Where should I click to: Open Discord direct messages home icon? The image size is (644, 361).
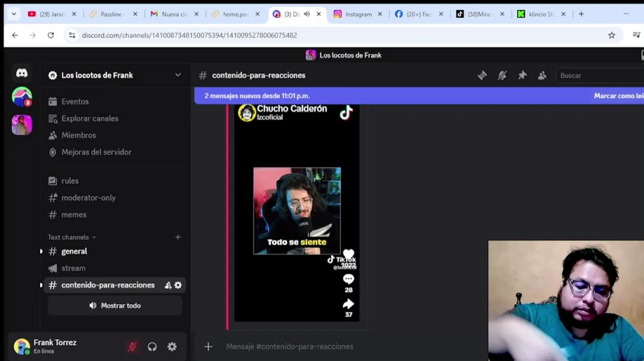[22, 73]
